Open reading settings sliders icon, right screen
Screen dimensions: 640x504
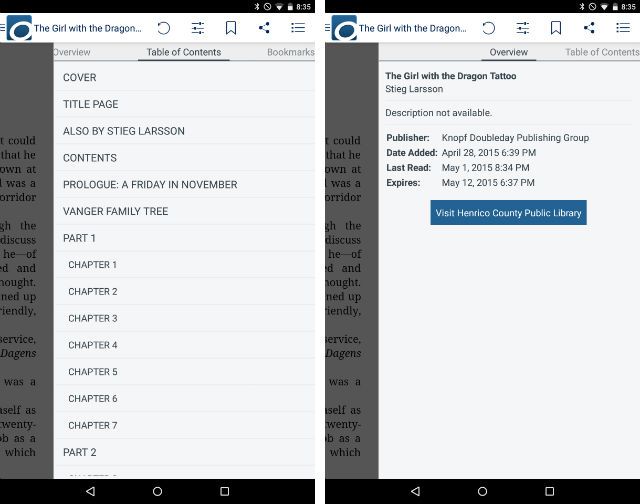coord(523,28)
